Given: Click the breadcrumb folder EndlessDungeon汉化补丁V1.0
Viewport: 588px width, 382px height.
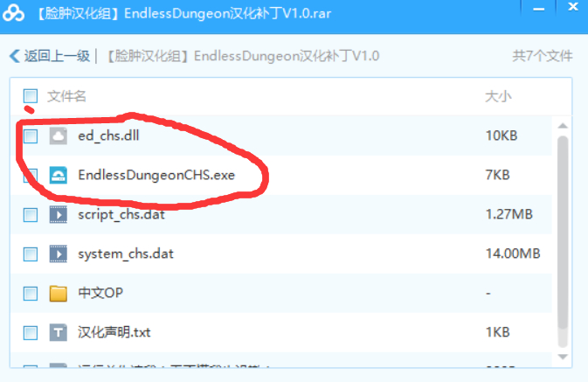Looking at the screenshot, I should point(243,56).
